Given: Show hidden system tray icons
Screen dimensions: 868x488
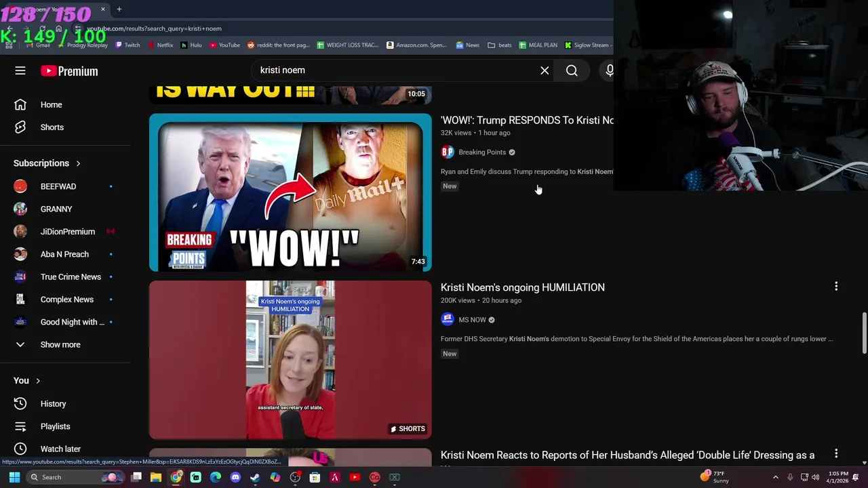Looking at the screenshot, I should click(776, 477).
